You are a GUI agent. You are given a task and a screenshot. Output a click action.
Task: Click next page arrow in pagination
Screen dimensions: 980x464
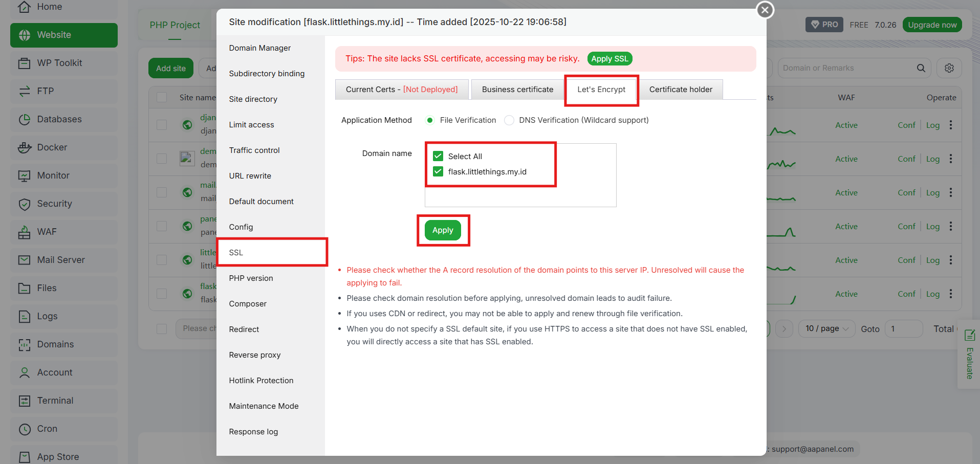tap(783, 328)
